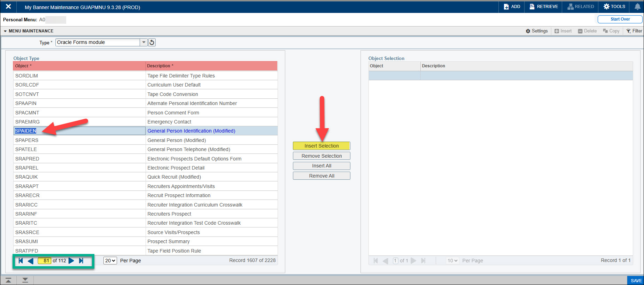Open the RELATED menu
The height and width of the screenshot is (285, 644).
point(581,7)
